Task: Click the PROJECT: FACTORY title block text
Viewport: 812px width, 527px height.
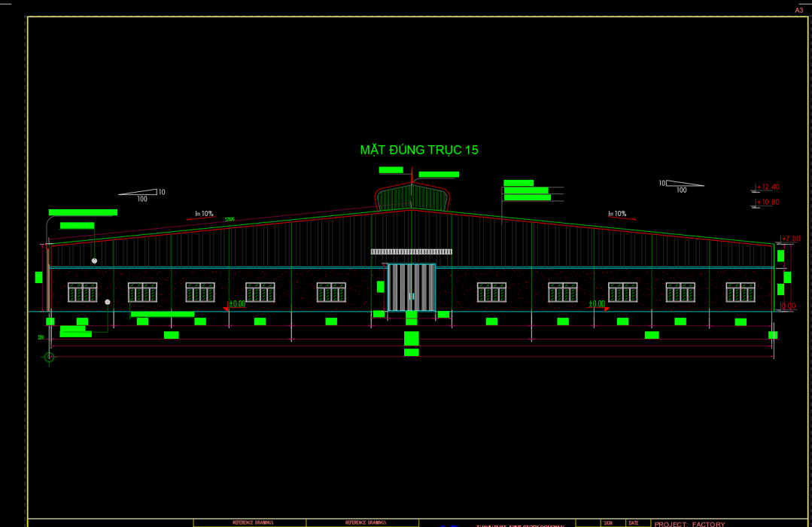Action: (x=690, y=524)
